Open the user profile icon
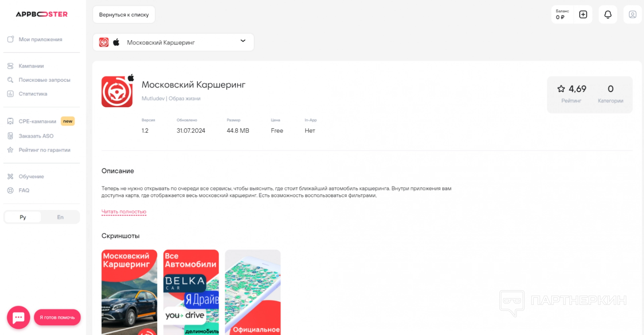Viewport: 644px width, 335px height. [x=632, y=15]
